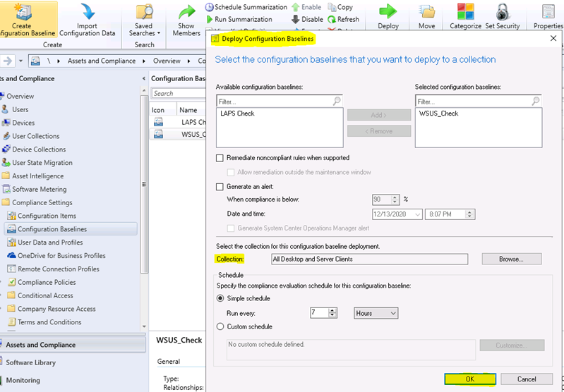Select Devices node in navigation tree

pos(23,123)
